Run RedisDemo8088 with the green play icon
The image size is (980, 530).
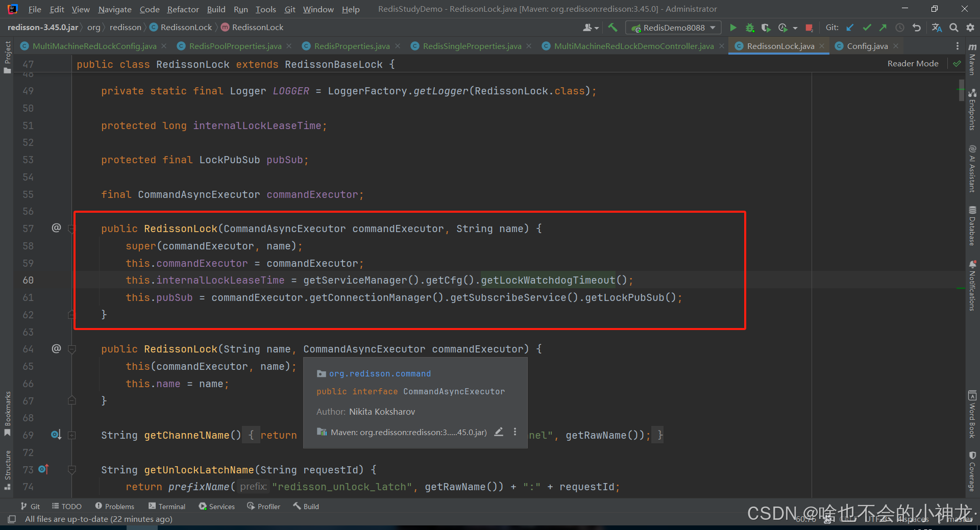coord(733,28)
